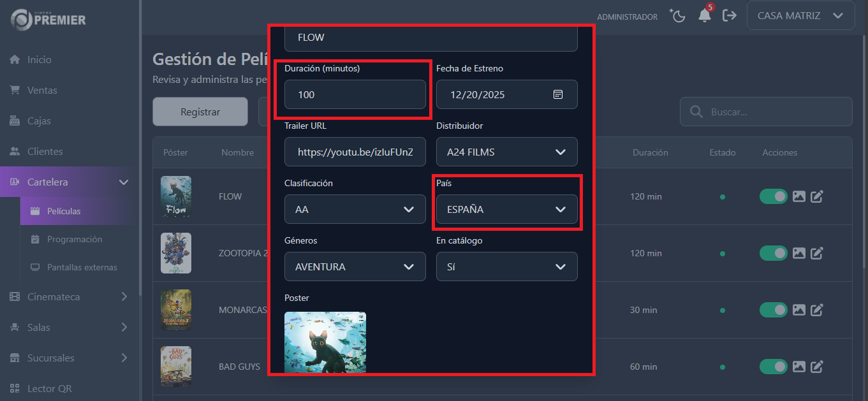
Task: Click the FLOW poster thumbnail in the form
Action: coord(325,342)
